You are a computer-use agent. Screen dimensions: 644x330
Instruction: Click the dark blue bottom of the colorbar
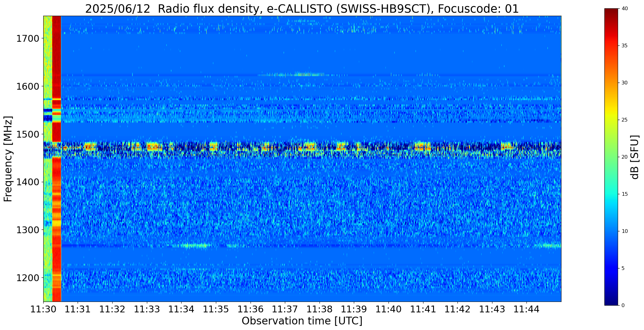point(612,300)
